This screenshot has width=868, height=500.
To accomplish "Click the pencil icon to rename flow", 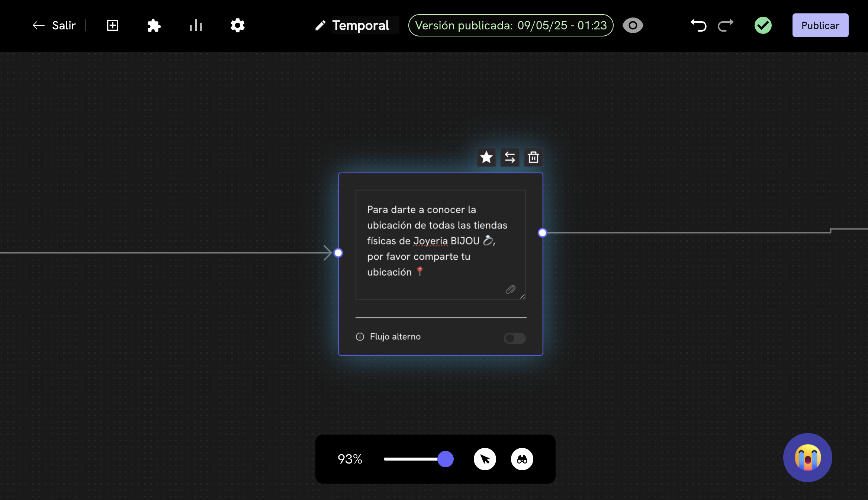I will pyautogui.click(x=320, y=25).
